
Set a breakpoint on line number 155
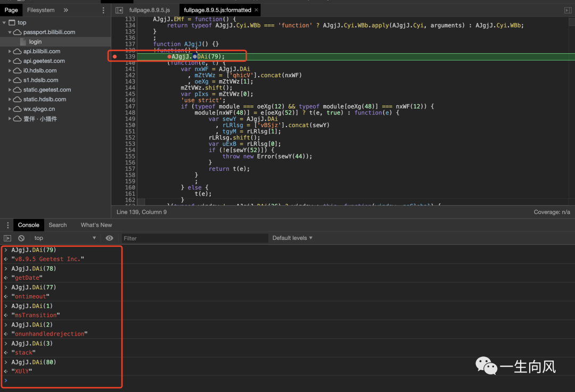coord(129,156)
